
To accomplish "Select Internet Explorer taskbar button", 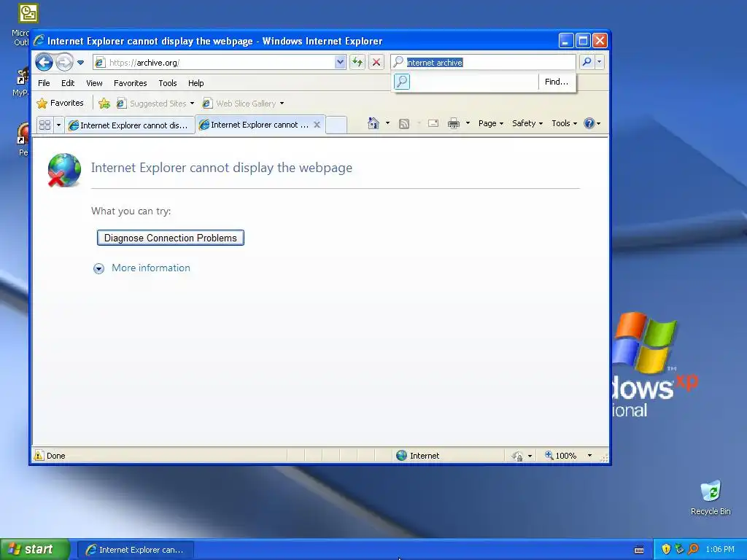I will (135, 550).
